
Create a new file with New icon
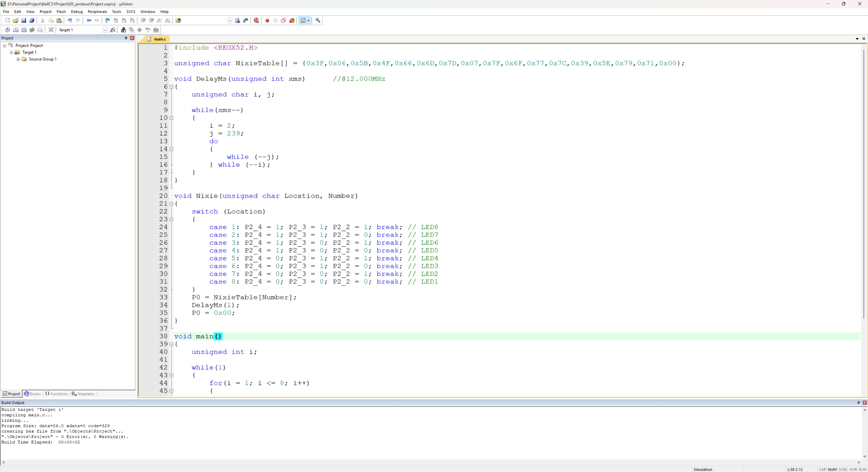7,21
